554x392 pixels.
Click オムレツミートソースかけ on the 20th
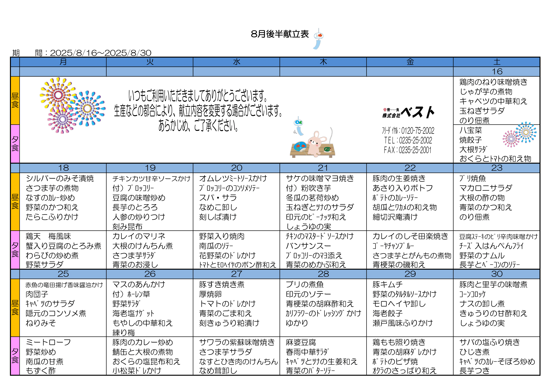coord(233,179)
